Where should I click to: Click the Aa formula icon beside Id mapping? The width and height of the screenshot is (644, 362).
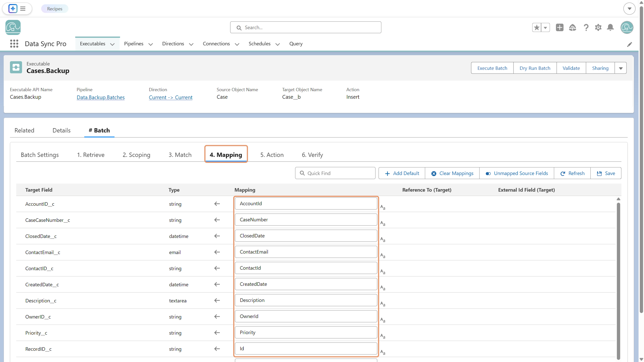(x=383, y=352)
